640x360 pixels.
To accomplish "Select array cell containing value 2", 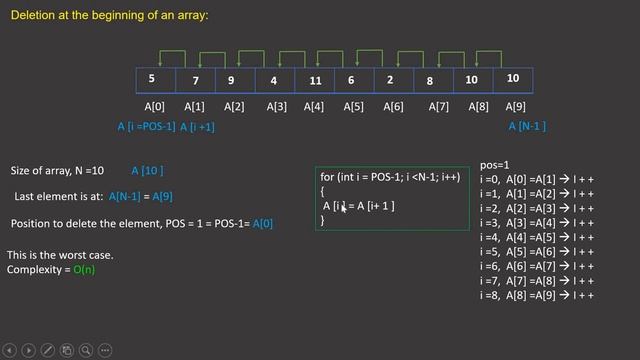I will point(394,80).
